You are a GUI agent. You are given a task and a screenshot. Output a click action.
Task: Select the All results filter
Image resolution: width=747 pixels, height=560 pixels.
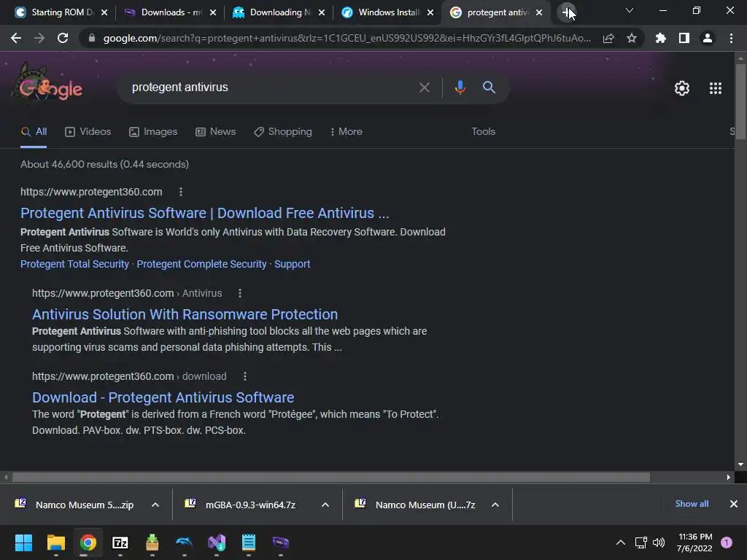[x=34, y=132]
